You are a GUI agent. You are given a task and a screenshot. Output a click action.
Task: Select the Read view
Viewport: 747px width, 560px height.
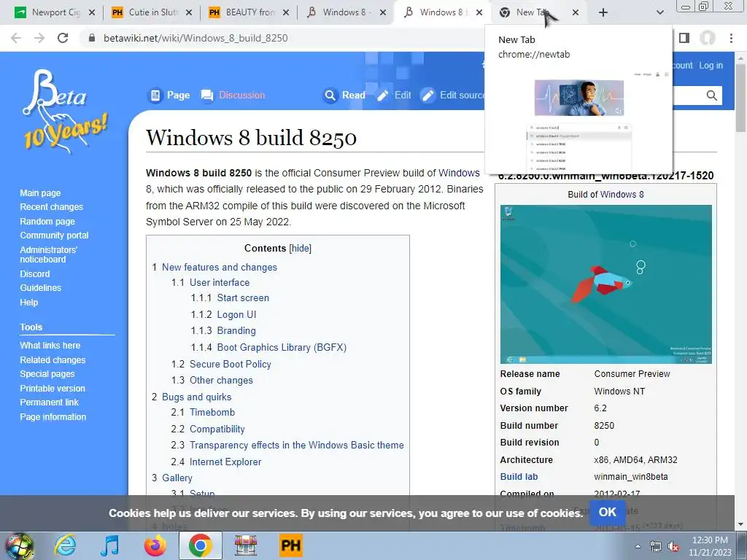(344, 96)
